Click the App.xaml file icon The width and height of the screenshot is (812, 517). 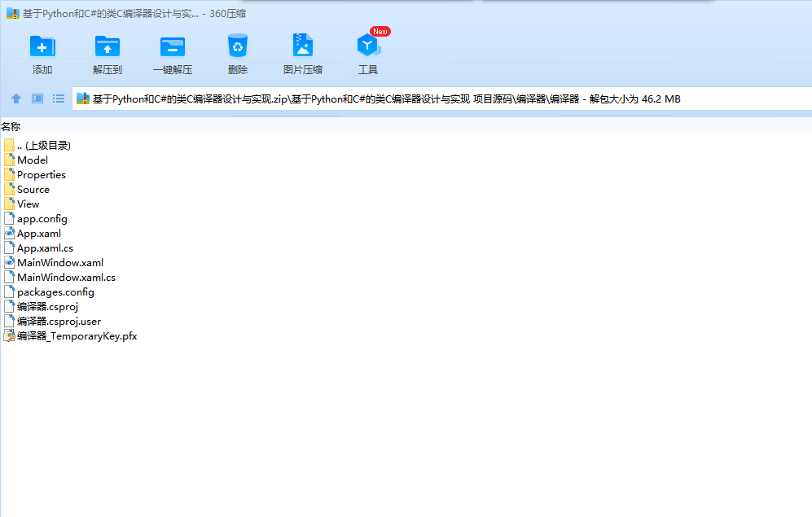pyautogui.click(x=9, y=234)
